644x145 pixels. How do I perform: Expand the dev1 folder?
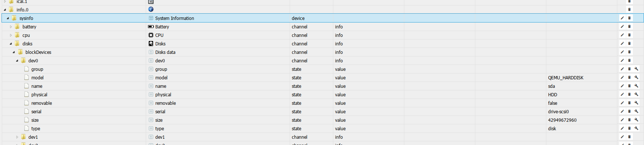17,137
